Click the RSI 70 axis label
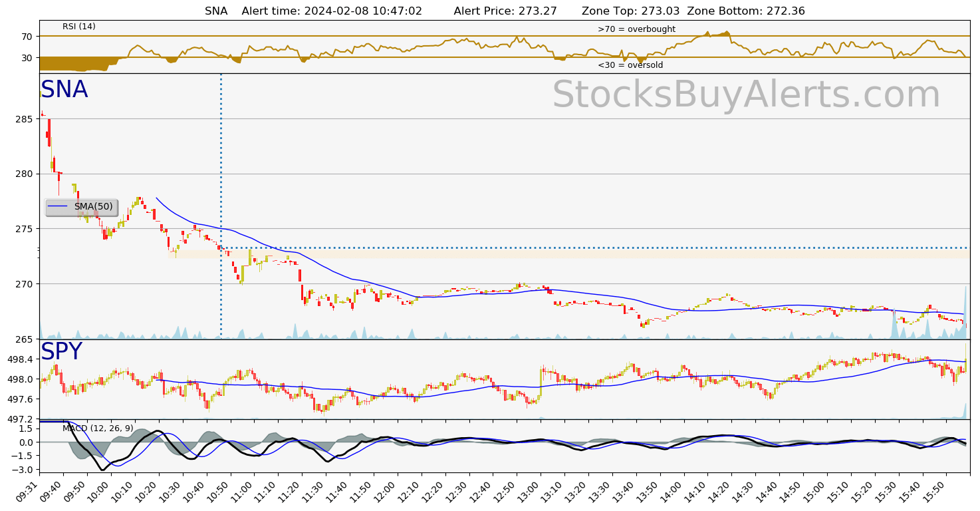 [x=27, y=37]
